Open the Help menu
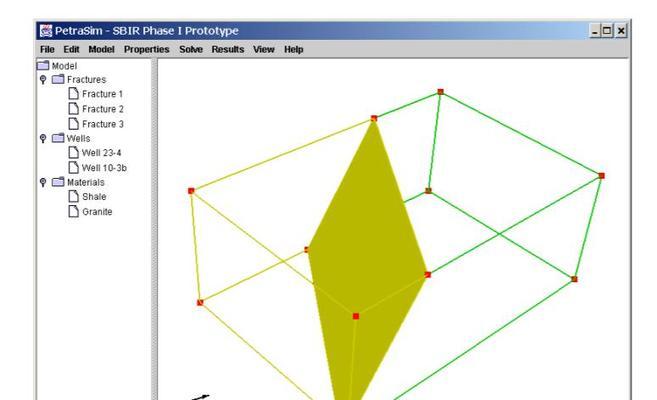657x400 pixels. point(294,49)
